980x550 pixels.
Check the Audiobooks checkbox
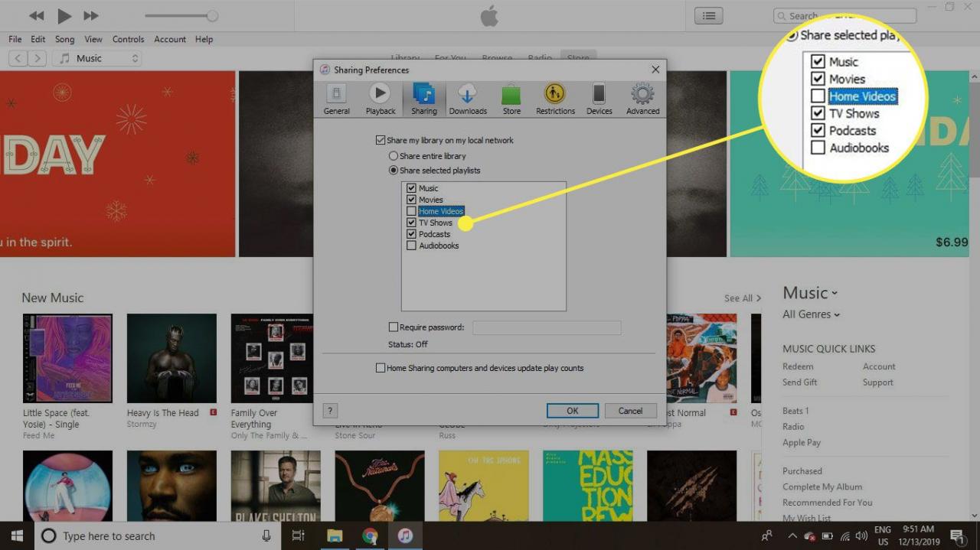(411, 246)
